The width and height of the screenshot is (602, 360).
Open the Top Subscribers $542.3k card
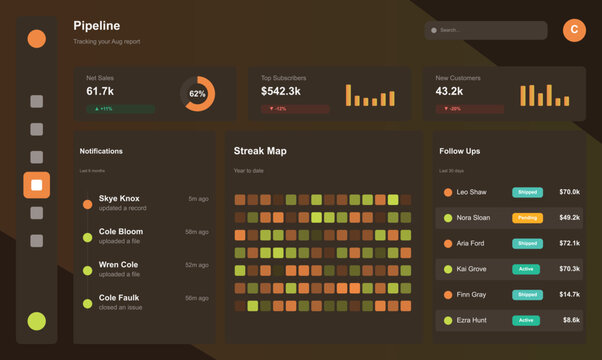tap(329, 94)
